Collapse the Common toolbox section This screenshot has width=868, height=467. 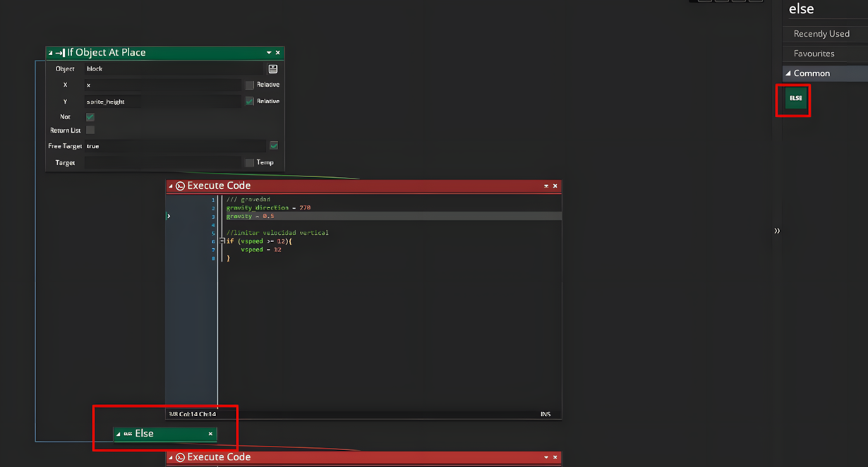click(x=788, y=73)
